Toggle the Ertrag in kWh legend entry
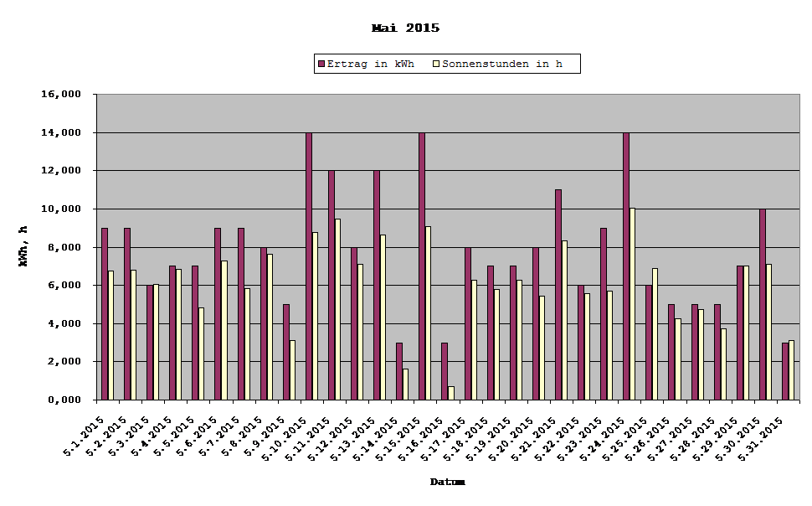This screenshot has height=506, width=812. (x=371, y=63)
